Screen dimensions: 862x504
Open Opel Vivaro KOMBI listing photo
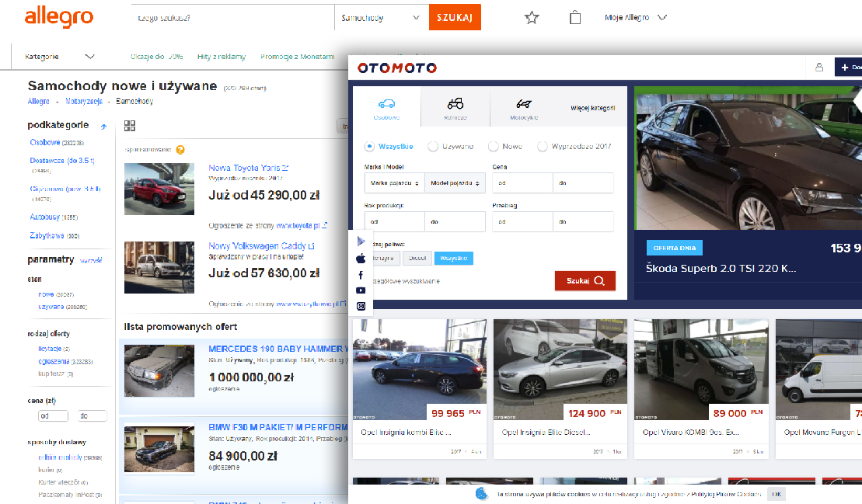(x=701, y=370)
